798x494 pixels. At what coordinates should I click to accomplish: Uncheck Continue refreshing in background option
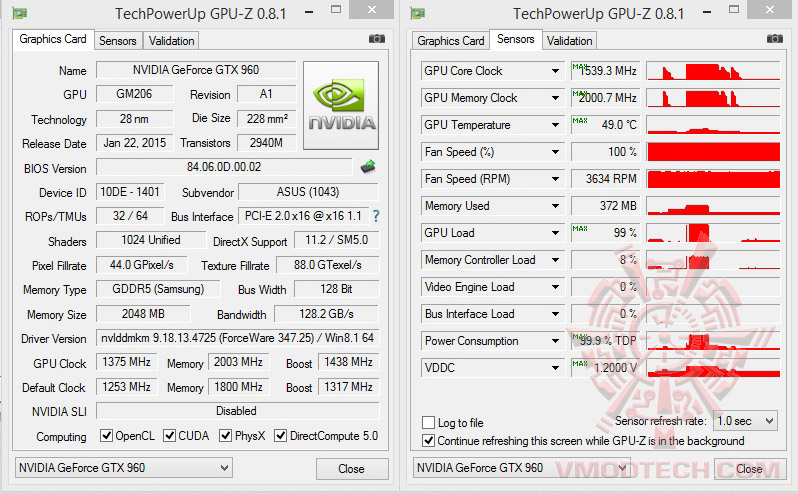[x=429, y=441]
